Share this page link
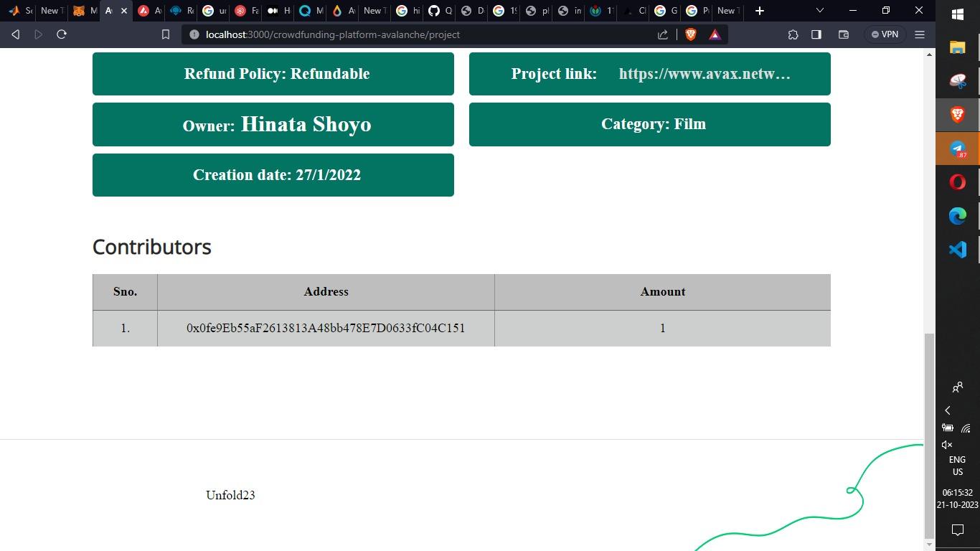This screenshot has width=980, height=551. [663, 34]
